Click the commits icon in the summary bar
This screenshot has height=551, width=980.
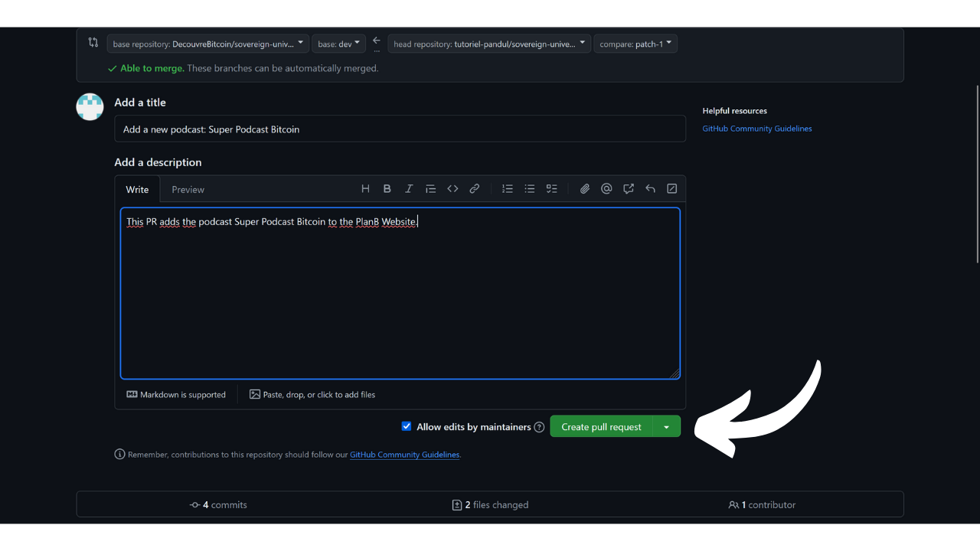[195, 505]
